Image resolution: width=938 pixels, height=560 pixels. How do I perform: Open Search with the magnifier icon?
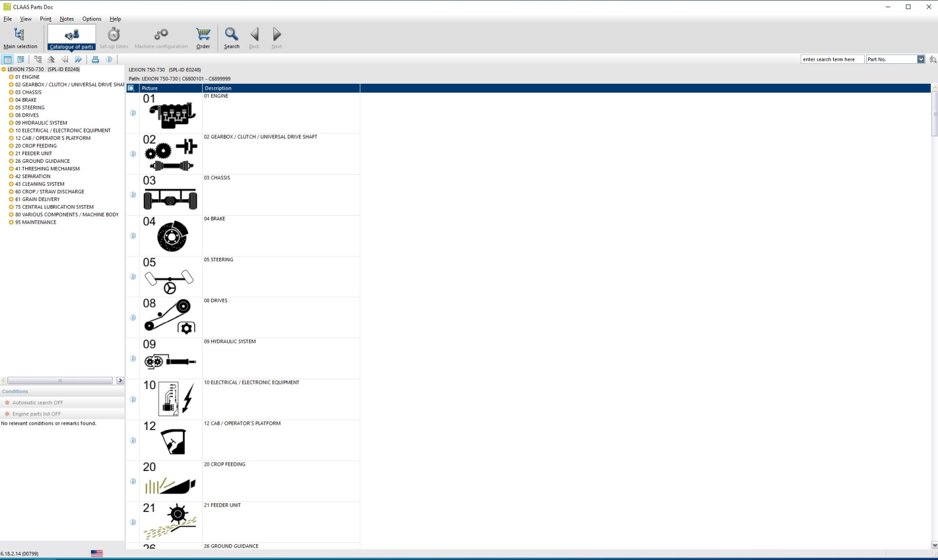coord(232,38)
